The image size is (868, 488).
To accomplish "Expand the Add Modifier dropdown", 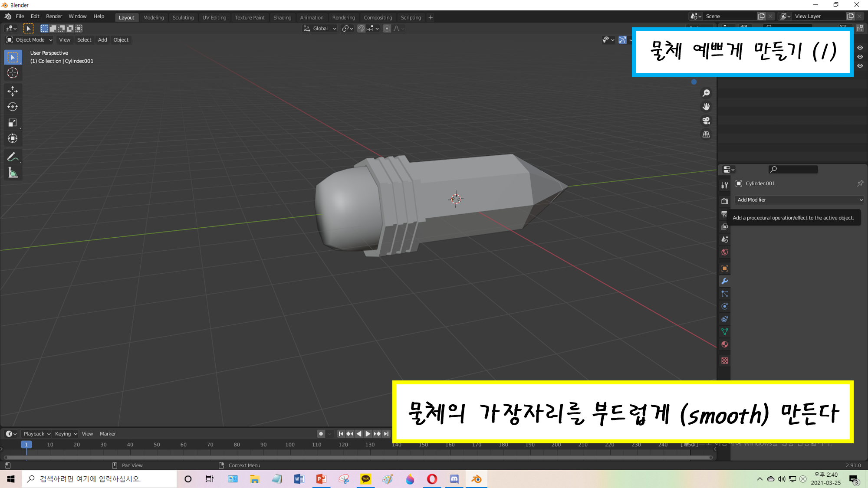I will pos(799,200).
